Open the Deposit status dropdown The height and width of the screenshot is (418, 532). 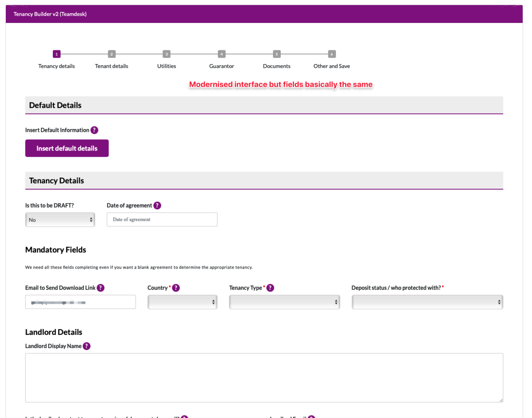(427, 302)
